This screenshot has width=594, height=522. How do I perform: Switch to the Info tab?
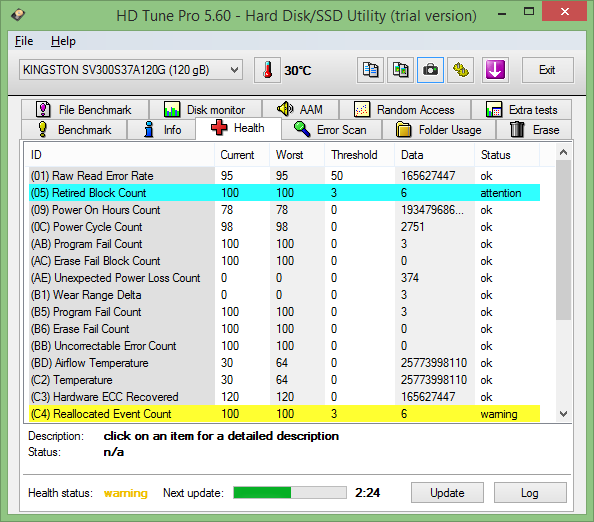pos(161,130)
